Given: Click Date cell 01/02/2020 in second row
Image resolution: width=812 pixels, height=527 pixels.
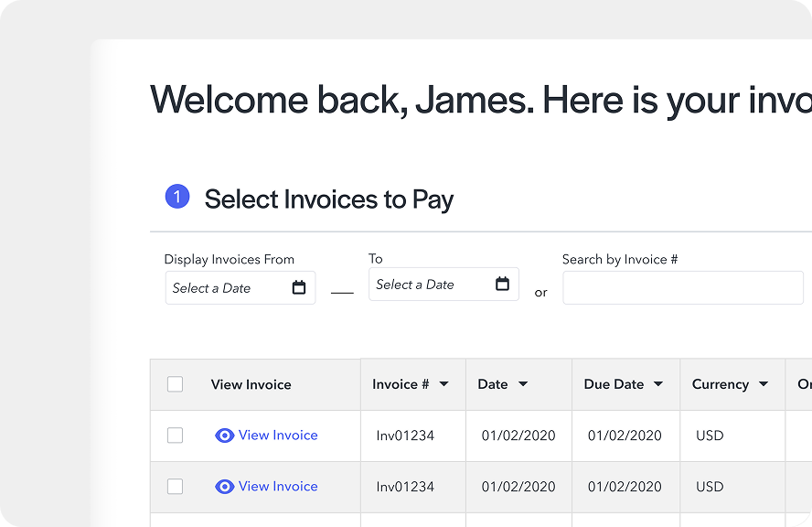Looking at the screenshot, I should coord(518,487).
